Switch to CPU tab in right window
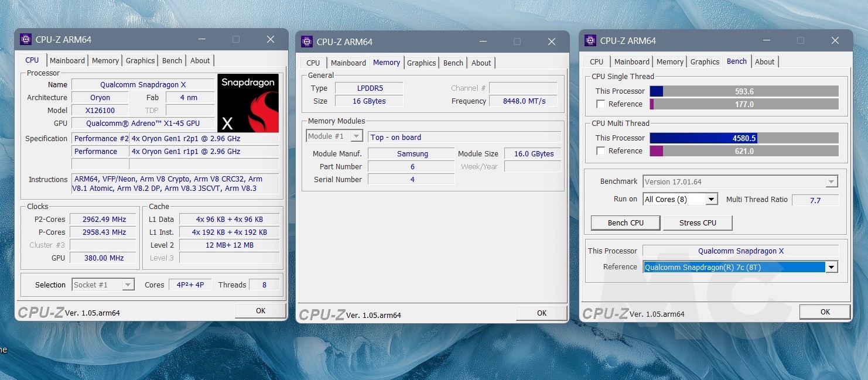The image size is (868, 380). (x=597, y=61)
